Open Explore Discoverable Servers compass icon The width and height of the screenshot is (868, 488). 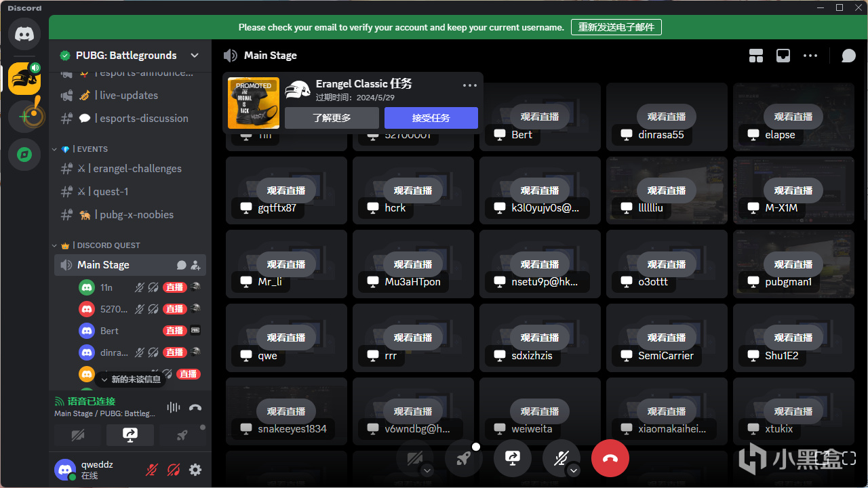(24, 155)
